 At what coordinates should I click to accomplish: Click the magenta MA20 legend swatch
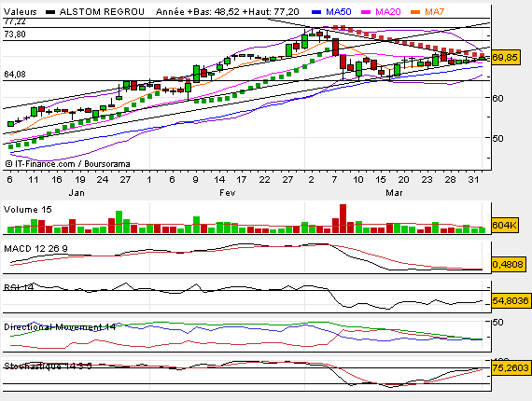pyautogui.click(x=366, y=12)
